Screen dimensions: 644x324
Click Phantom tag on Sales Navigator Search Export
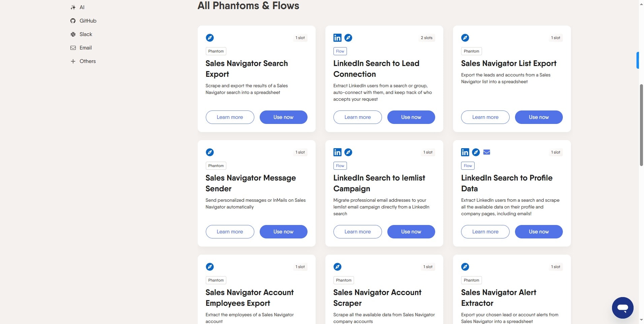(216, 51)
